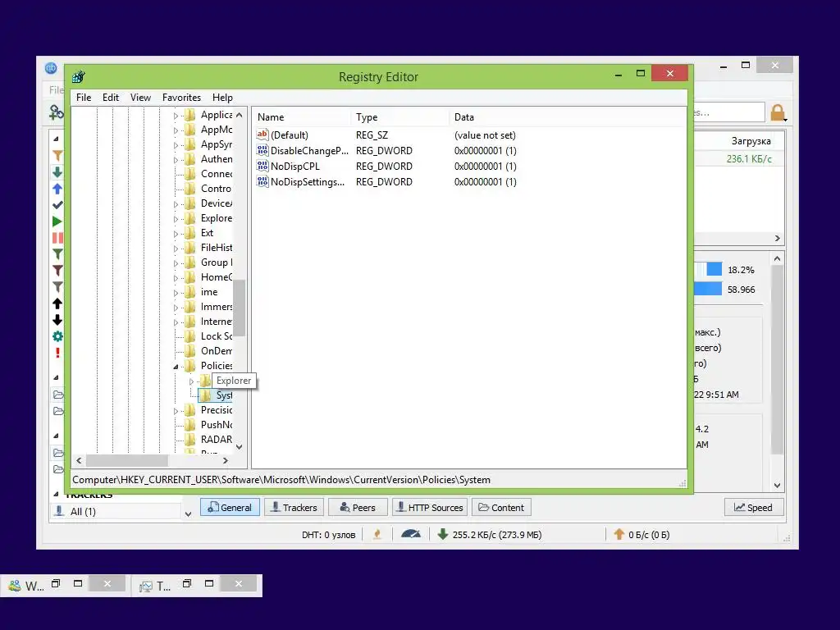
Task: Click the qBittorrent app icon in its title bar
Action: 51,68
